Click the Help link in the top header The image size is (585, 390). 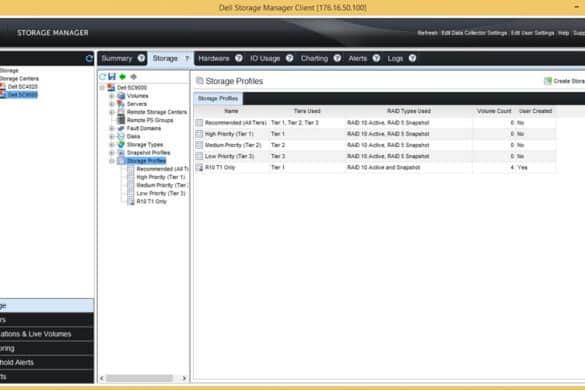563,33
